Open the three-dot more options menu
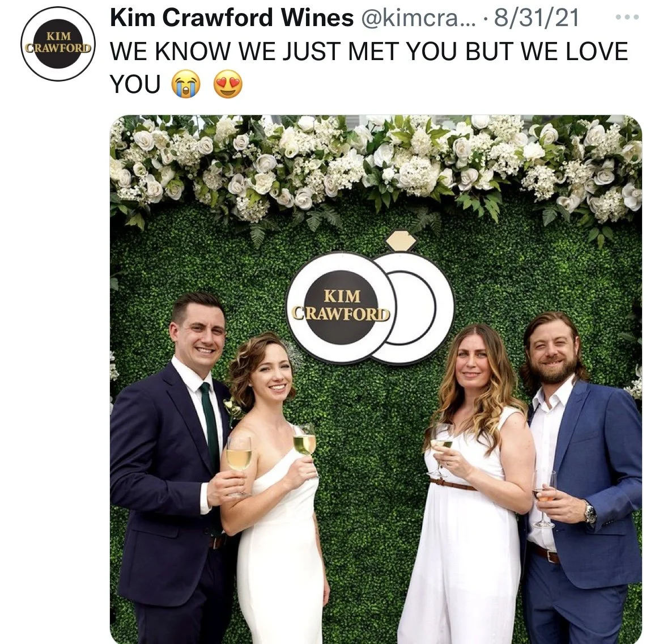The width and height of the screenshot is (663, 644). tap(627, 18)
